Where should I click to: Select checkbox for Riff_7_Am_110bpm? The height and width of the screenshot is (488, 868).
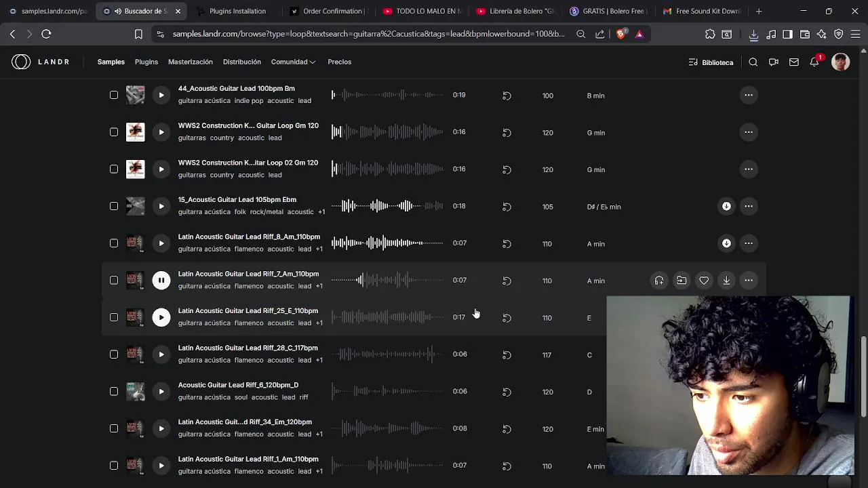pyautogui.click(x=114, y=280)
